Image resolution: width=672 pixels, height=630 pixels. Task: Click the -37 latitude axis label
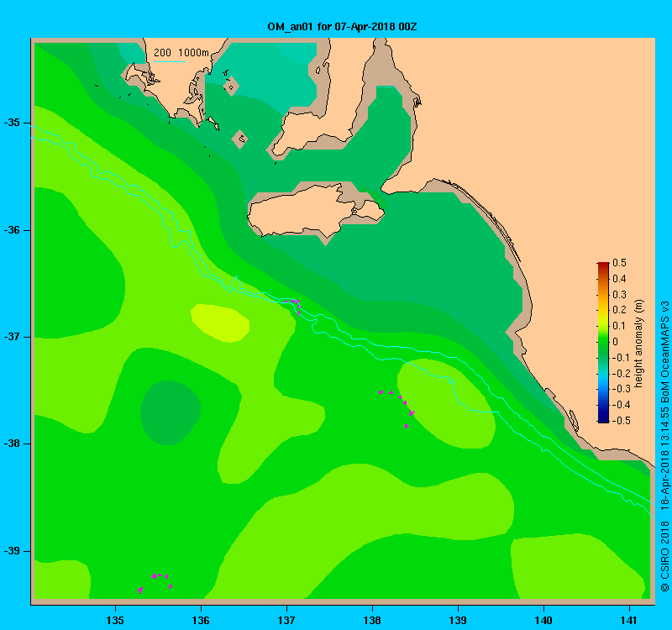click(12, 337)
